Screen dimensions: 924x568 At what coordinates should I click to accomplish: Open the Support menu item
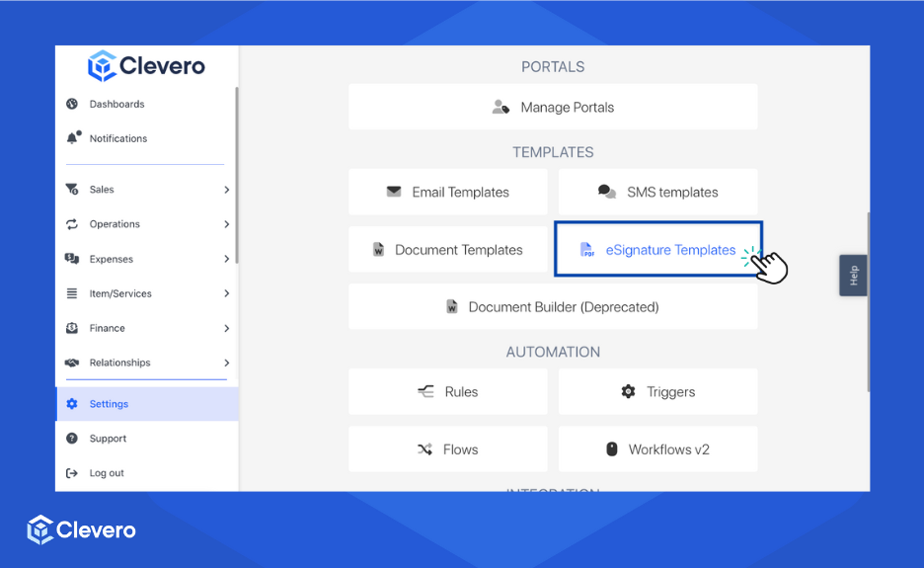click(147, 439)
